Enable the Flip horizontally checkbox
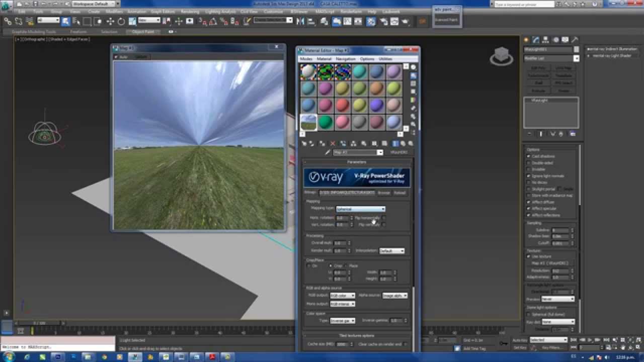The image size is (644, 362). [383, 218]
